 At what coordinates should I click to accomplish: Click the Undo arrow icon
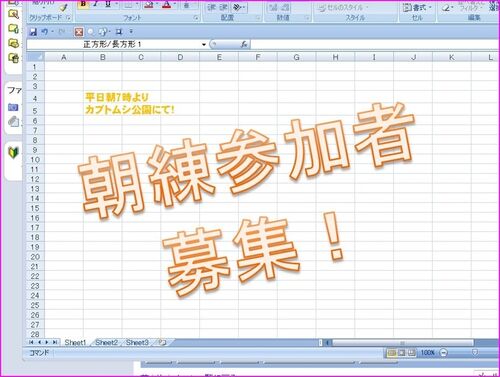(44, 32)
